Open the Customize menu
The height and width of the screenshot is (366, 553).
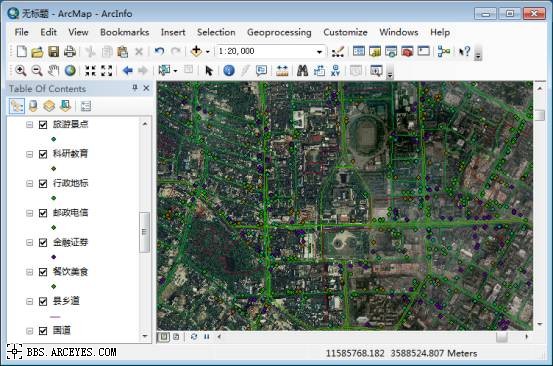(x=345, y=32)
